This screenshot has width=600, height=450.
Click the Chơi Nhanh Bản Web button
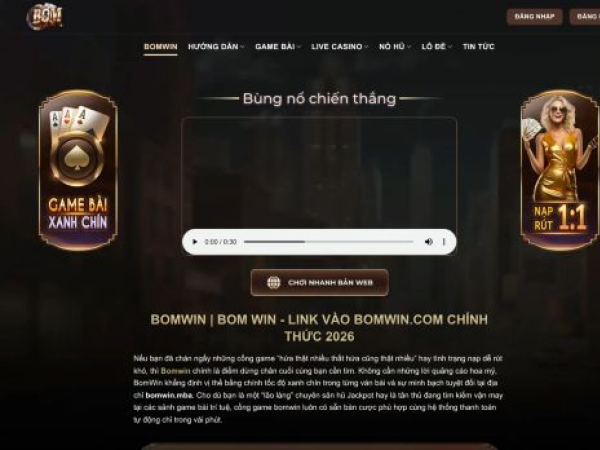[320, 282]
